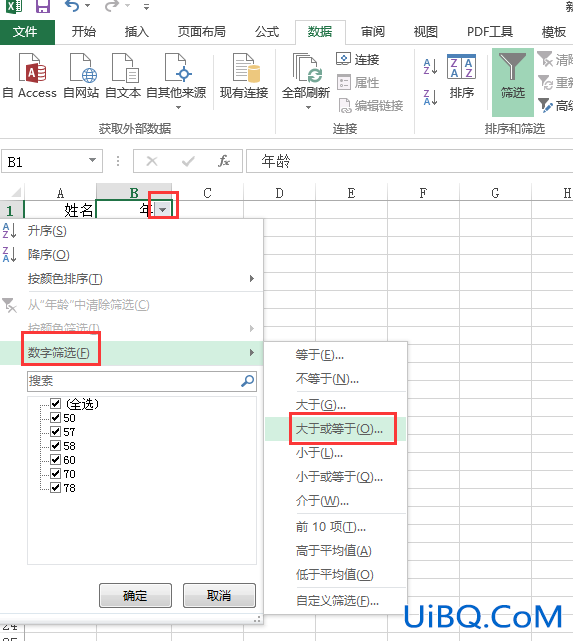Click Properties (属性) ribbon button

[x=358, y=83]
